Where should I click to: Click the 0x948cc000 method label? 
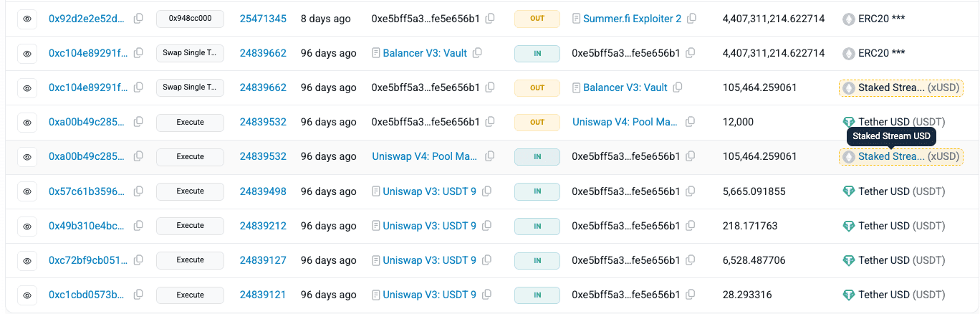pos(190,19)
